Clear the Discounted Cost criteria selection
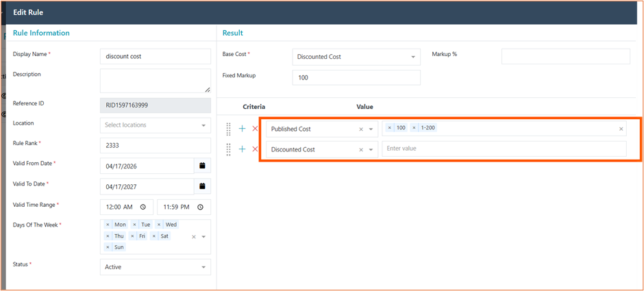Image resolution: width=644 pixels, height=291 pixels. pos(361,150)
